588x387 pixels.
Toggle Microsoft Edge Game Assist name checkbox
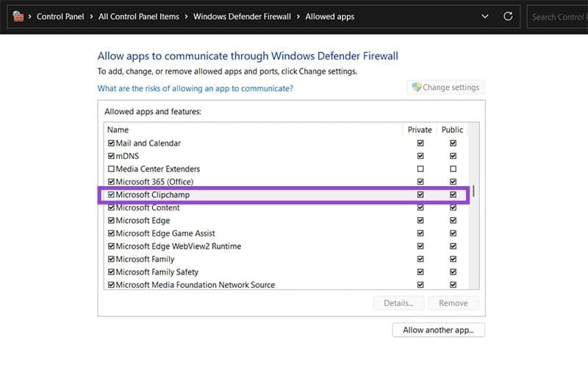click(111, 233)
